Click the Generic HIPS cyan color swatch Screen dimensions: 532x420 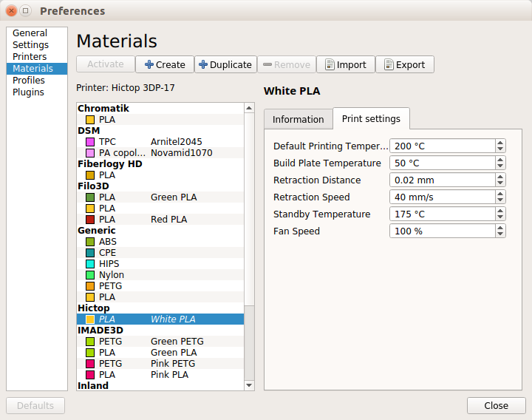pyautogui.click(x=90, y=264)
